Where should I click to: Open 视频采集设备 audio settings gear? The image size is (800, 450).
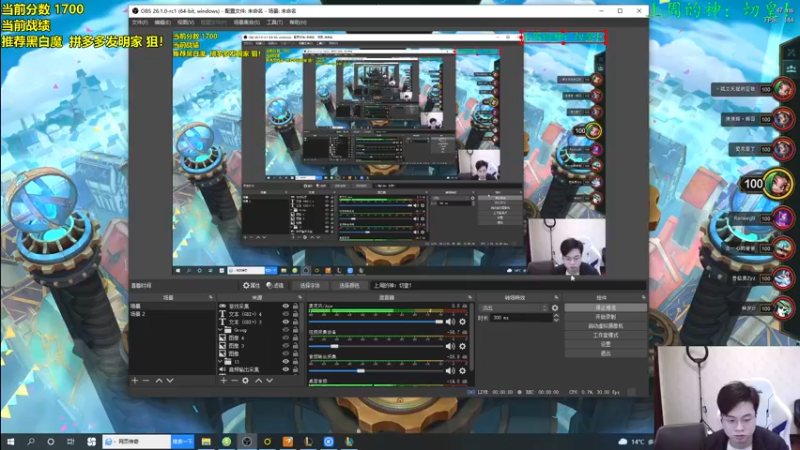tap(462, 346)
